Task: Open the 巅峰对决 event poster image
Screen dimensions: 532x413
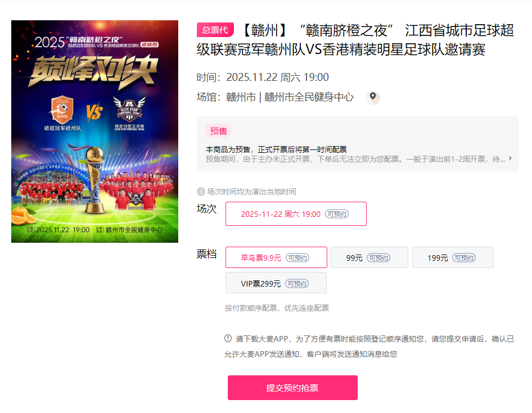Action: click(94, 131)
